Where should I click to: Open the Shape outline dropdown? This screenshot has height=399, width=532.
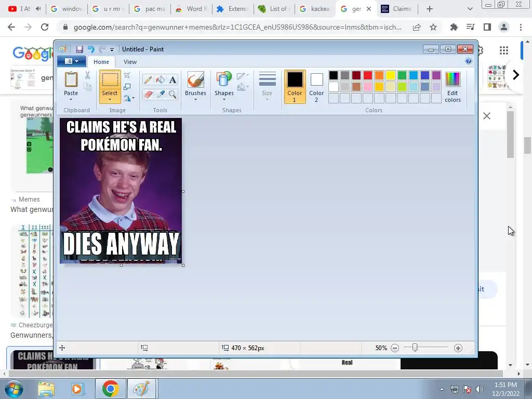243,76
